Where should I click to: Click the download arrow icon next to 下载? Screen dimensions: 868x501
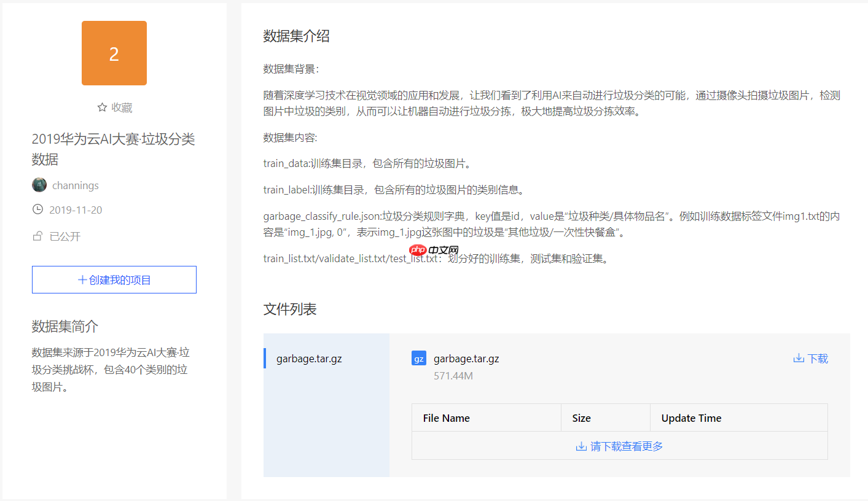click(x=799, y=358)
